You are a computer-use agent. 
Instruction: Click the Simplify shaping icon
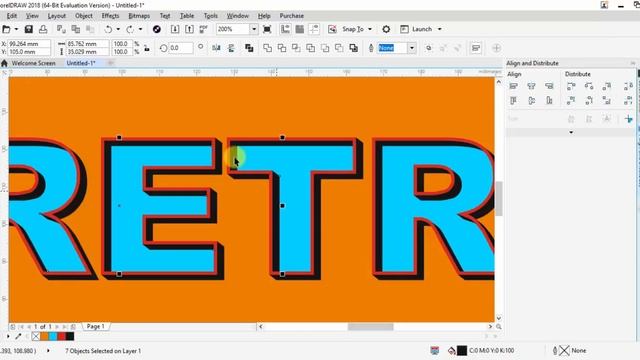pyautogui.click(x=310, y=48)
